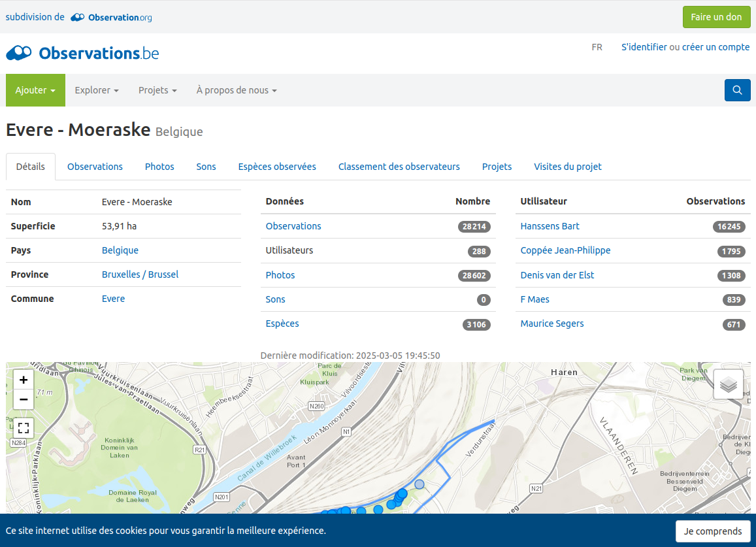Switch to the Projets tab
756x547 pixels.
497,167
